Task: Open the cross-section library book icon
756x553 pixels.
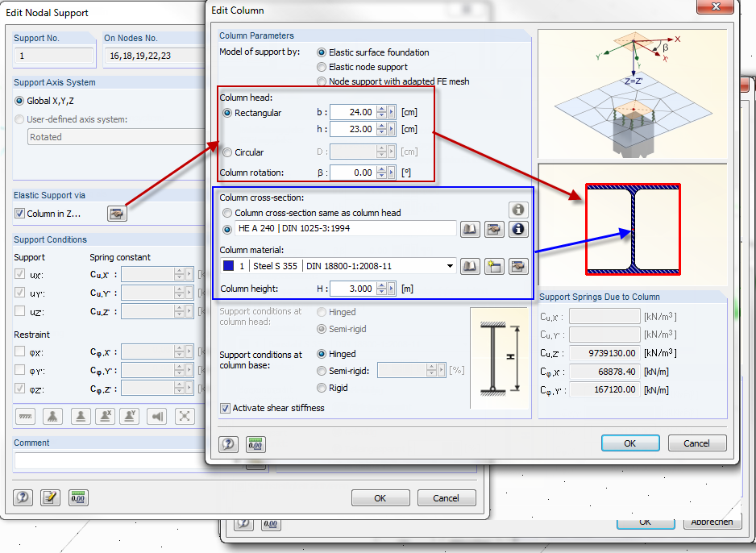Action: [470, 230]
